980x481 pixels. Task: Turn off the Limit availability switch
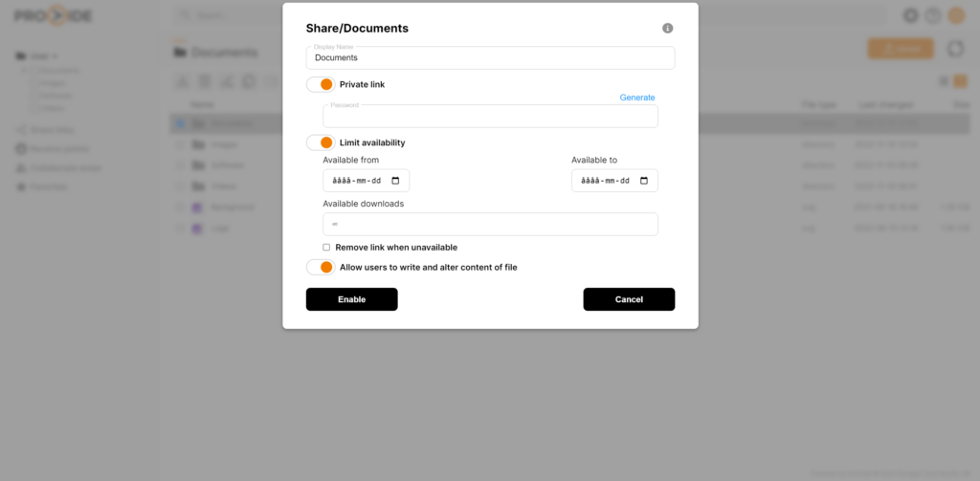tap(321, 142)
